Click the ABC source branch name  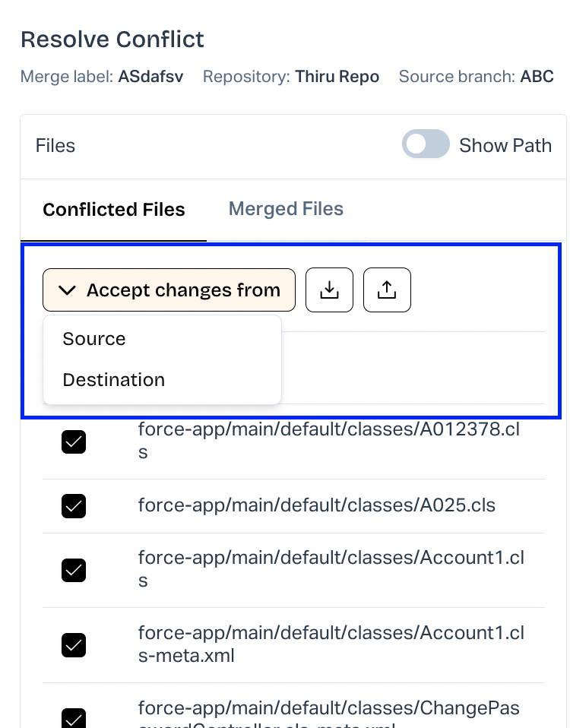pos(537,77)
